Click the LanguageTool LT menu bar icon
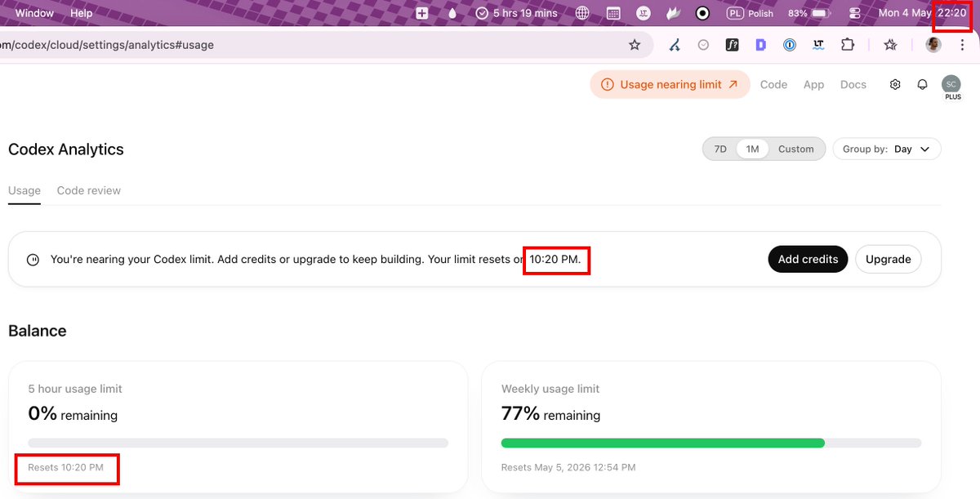This screenshot has height=499, width=980. pyautogui.click(x=644, y=13)
